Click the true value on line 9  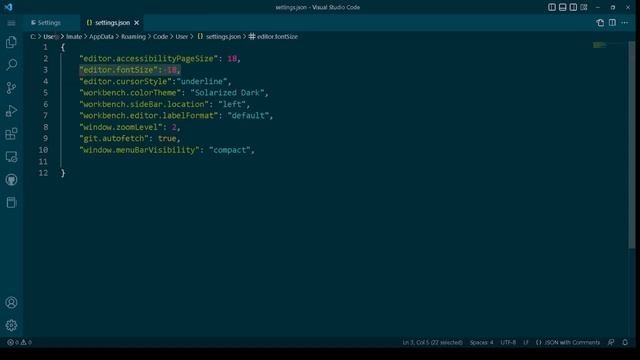click(167, 139)
